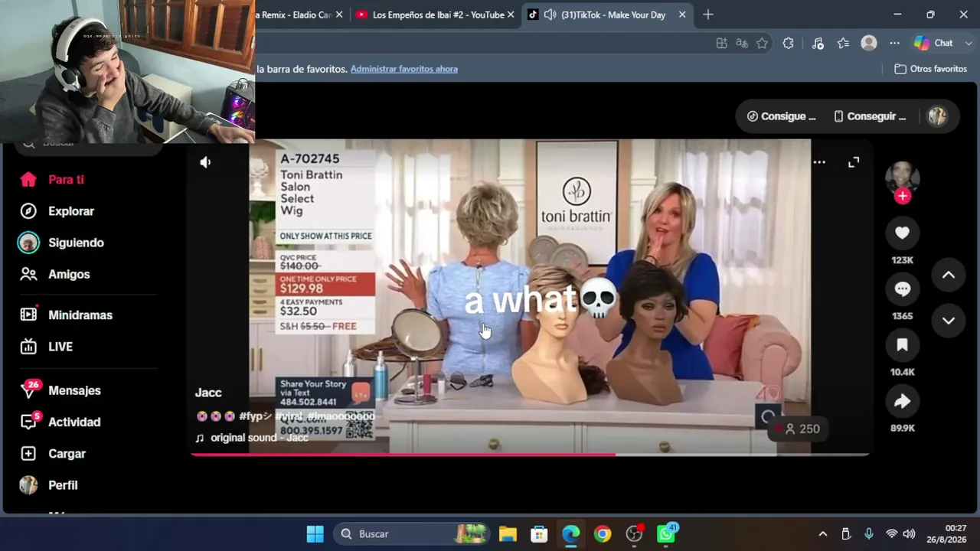This screenshot has width=980, height=551.
Task: Open a new browser tab
Action: click(708, 15)
